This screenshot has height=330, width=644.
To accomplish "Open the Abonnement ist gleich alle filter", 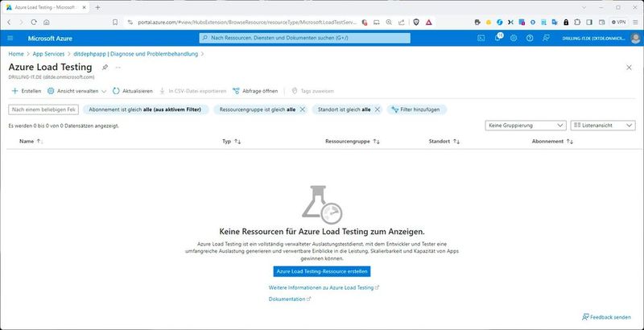I will (146, 109).
